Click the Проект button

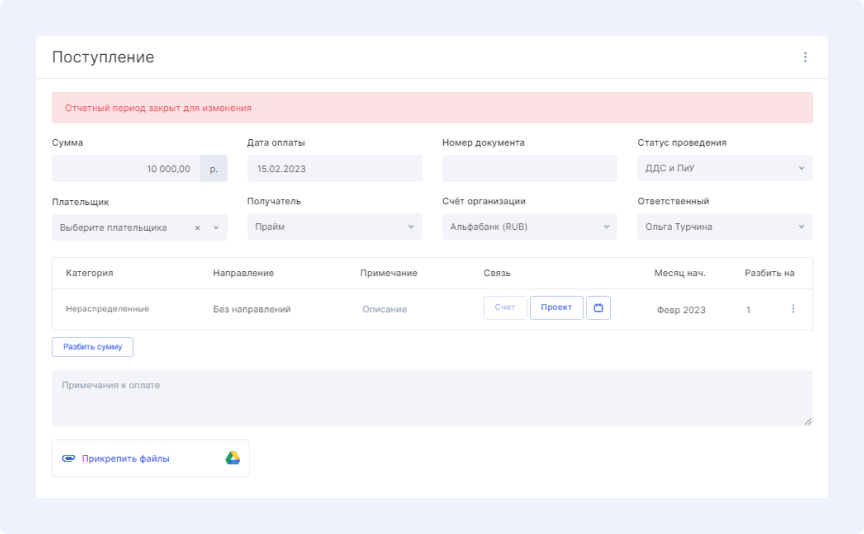[x=556, y=308]
